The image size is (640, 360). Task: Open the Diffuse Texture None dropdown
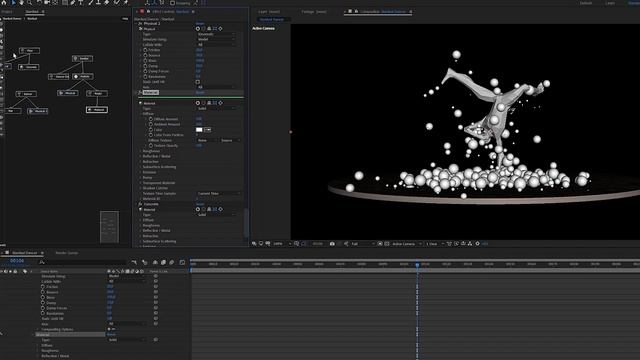pyautogui.click(x=207, y=140)
